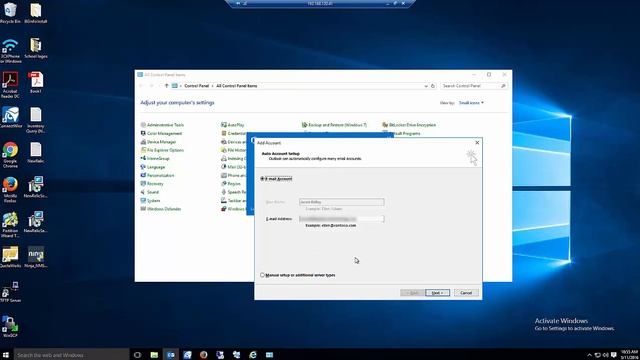
Task: Open the Windows Start menu
Action: [x=6, y=355]
